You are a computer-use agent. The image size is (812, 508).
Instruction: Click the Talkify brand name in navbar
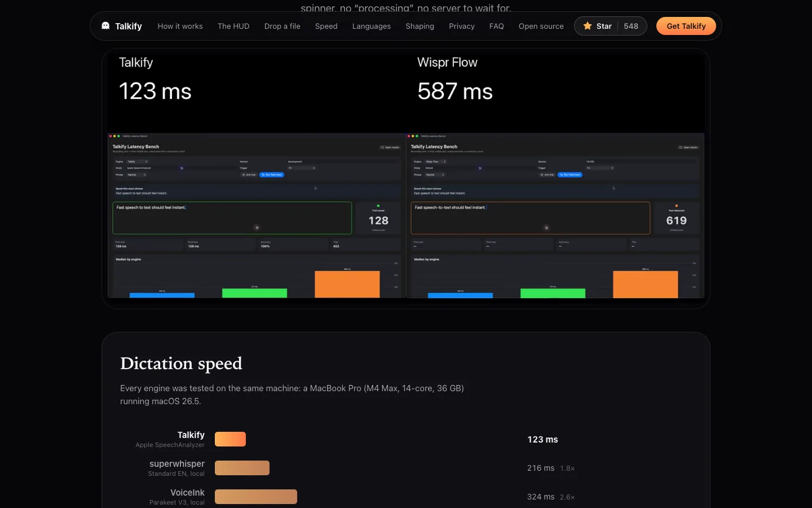pyautogui.click(x=129, y=26)
